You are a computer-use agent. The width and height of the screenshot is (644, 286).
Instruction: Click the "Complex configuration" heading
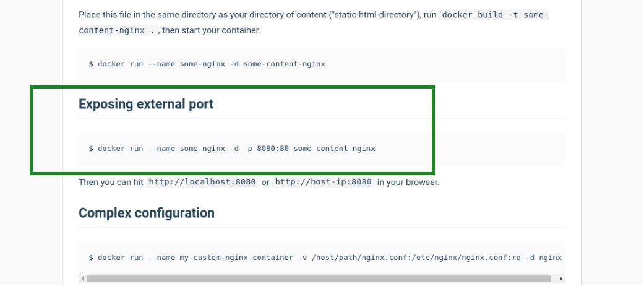pyautogui.click(x=146, y=213)
